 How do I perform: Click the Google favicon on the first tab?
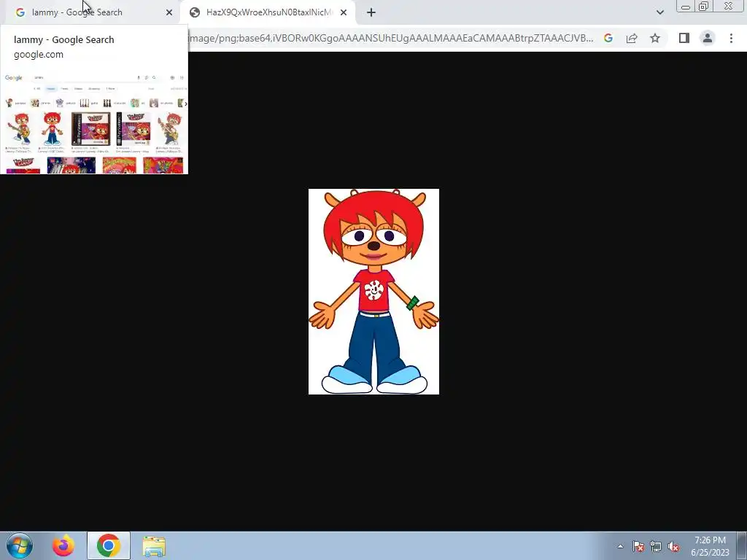point(20,12)
